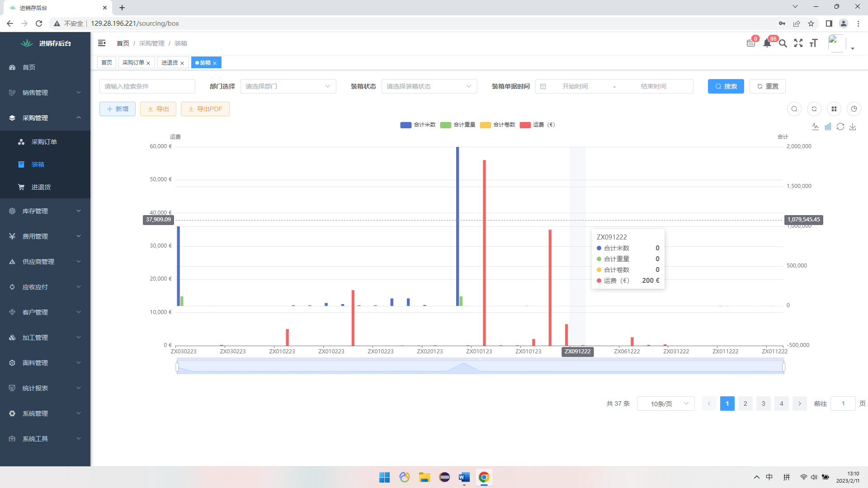Expand the 库存管理 sidebar menu
The height and width of the screenshot is (488, 868).
45,211
